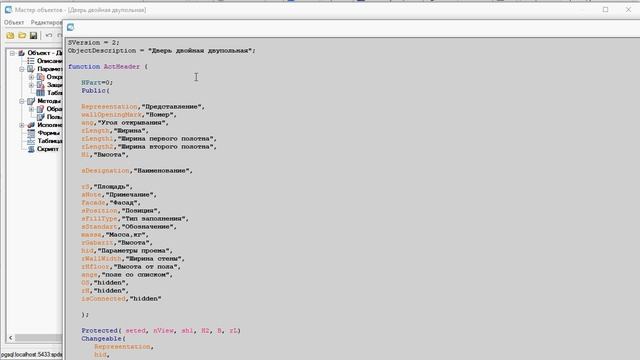Click the Protected( seted, nView line
Viewport: 640px width, 360px height.
(x=161, y=331)
